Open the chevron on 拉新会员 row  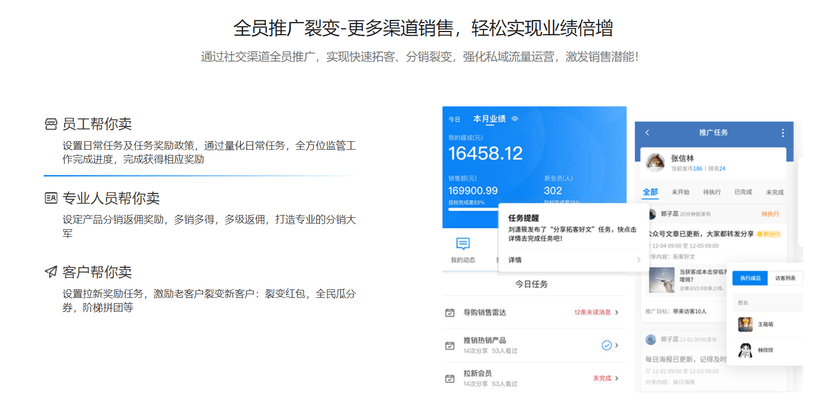pos(617,378)
